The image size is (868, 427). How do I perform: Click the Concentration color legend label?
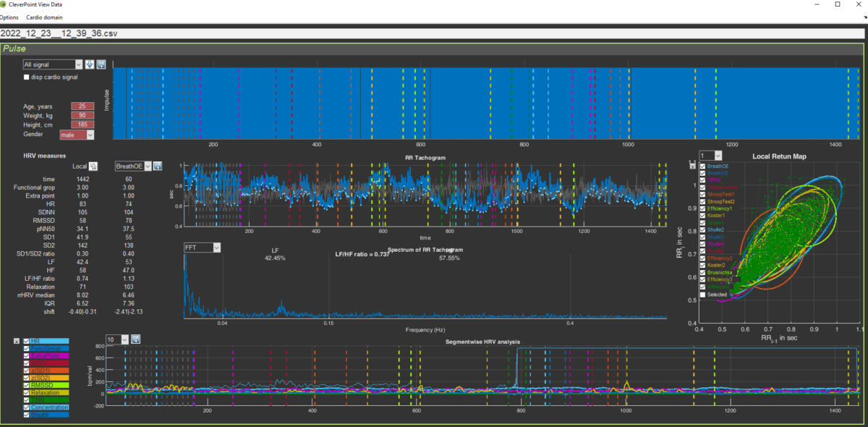coord(50,409)
